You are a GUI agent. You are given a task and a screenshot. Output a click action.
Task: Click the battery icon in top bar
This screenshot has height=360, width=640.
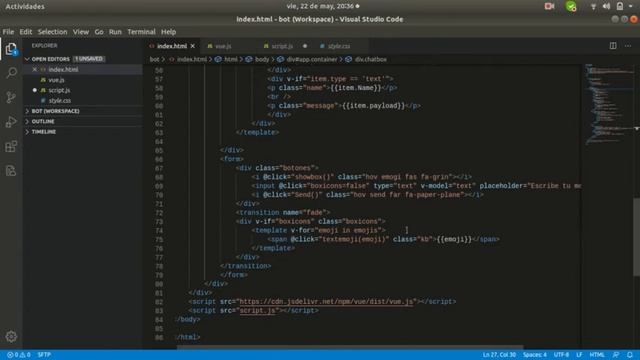pos(620,6)
